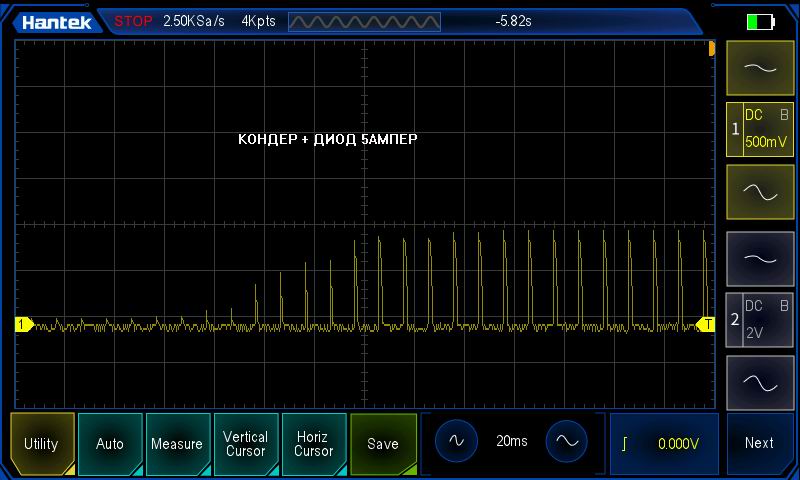Open the Measure menu
The height and width of the screenshot is (480, 800).
click(x=177, y=443)
